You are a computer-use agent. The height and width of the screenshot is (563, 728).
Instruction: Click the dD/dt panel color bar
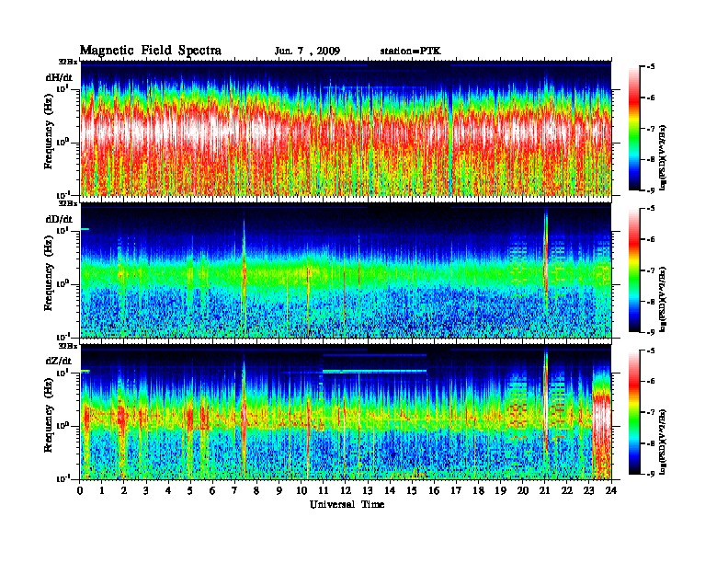click(633, 270)
